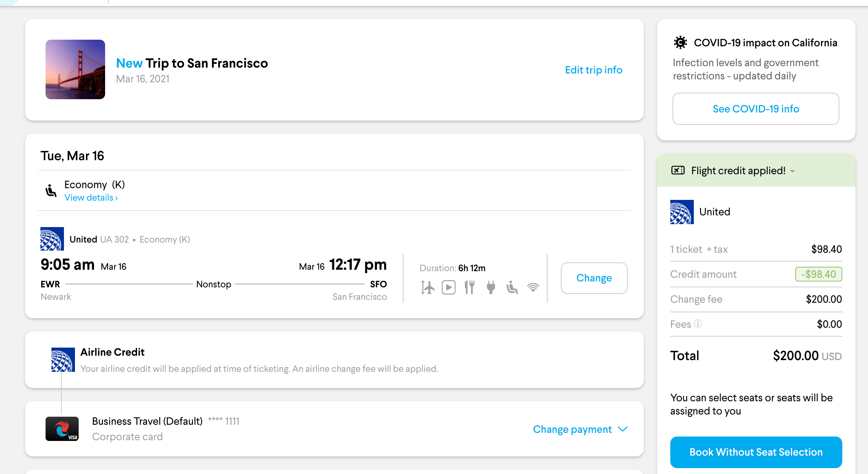Click the meal fork-and-knife amenity icon
Viewport: 868px width, 474px height.
469,287
